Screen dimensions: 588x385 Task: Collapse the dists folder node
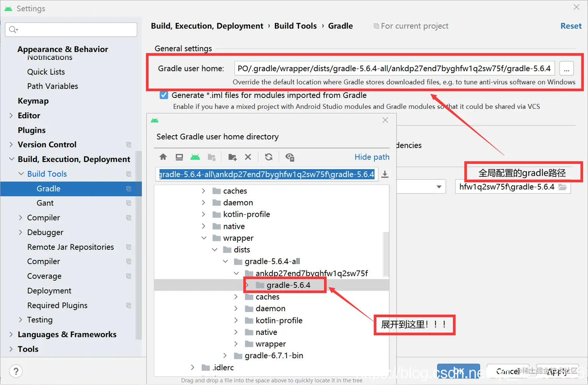(215, 249)
